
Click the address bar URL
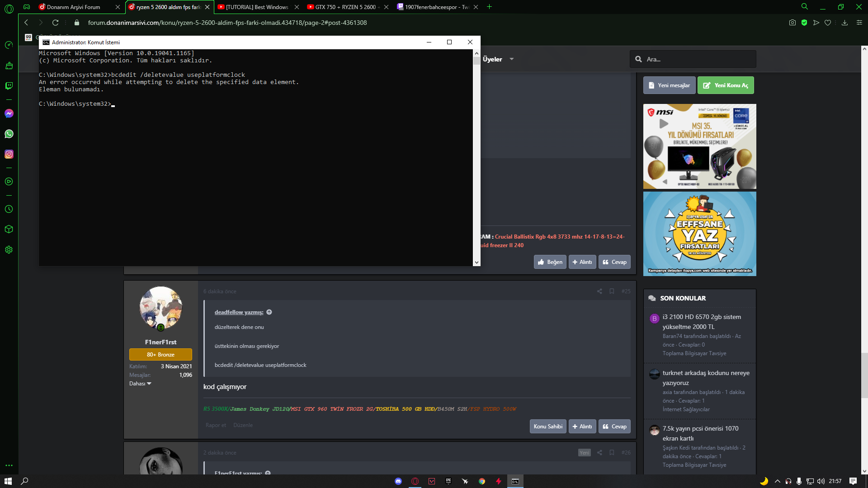[227, 23]
